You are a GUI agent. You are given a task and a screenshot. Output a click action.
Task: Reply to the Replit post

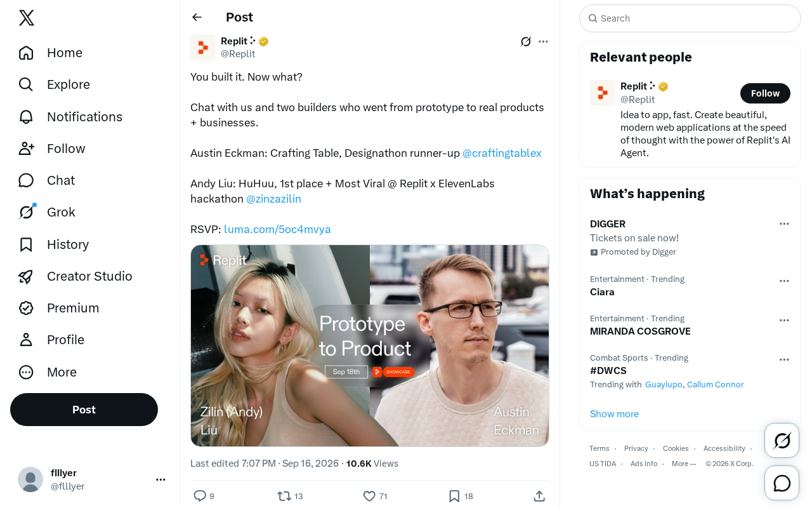pos(204,496)
